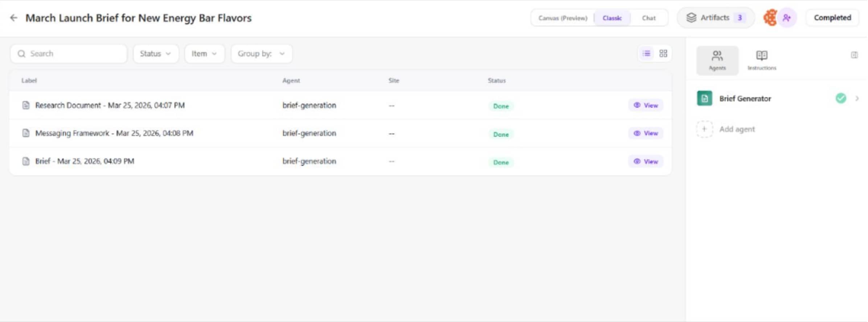Image resolution: width=868 pixels, height=322 pixels.
Task: Click Brief Generator green checkmark status
Action: 841,98
